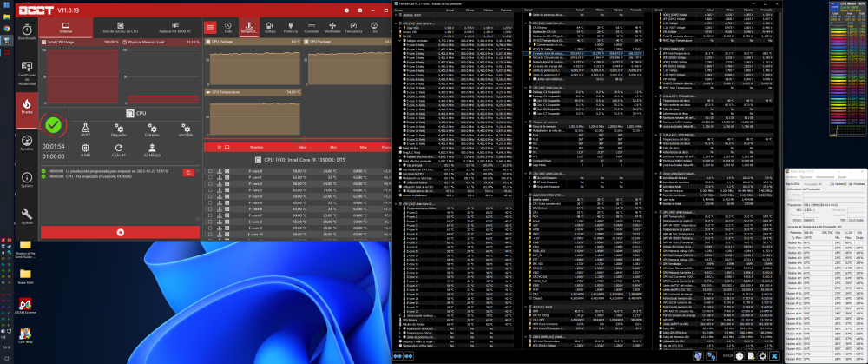Open the Core Temp desktop shortcut

(25, 336)
